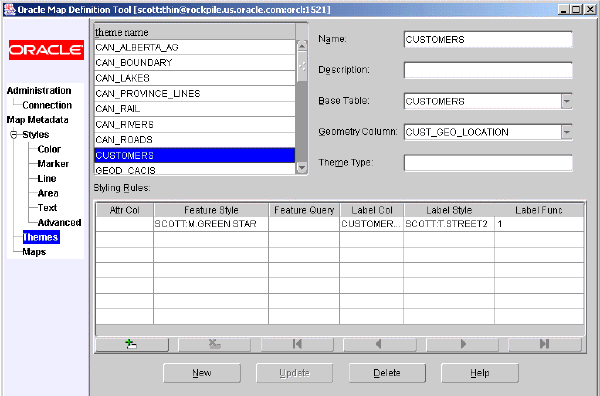
Task: Maximize the Oracle Map Definition Tool window
Action: (576, 10)
